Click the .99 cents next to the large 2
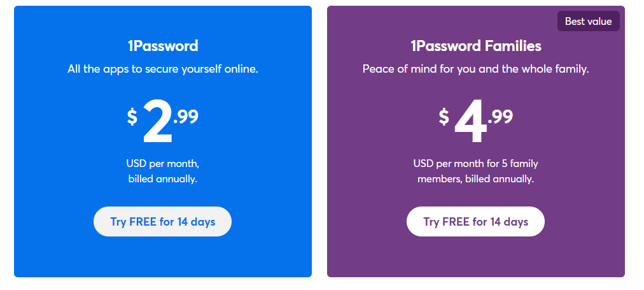 (186, 117)
